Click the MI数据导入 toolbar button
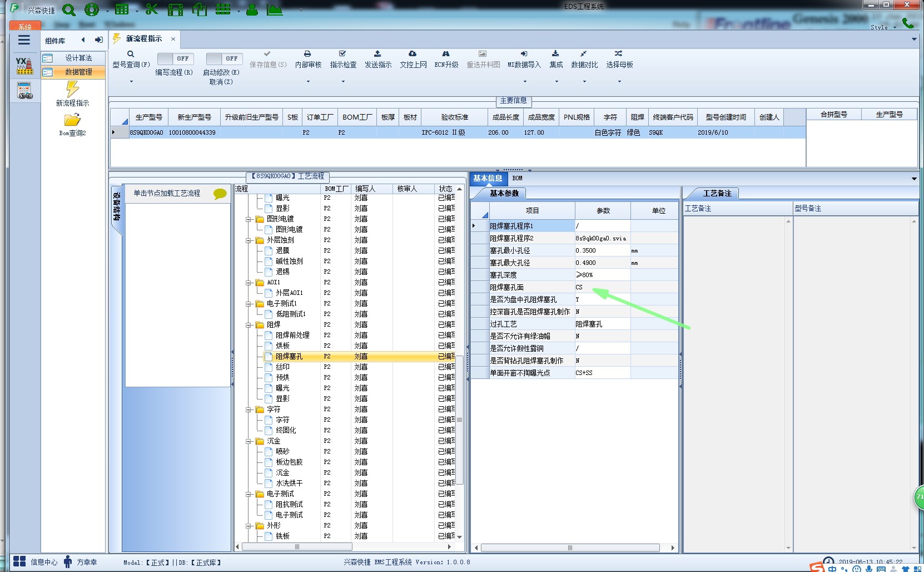The height and width of the screenshot is (572, 924). (524, 60)
